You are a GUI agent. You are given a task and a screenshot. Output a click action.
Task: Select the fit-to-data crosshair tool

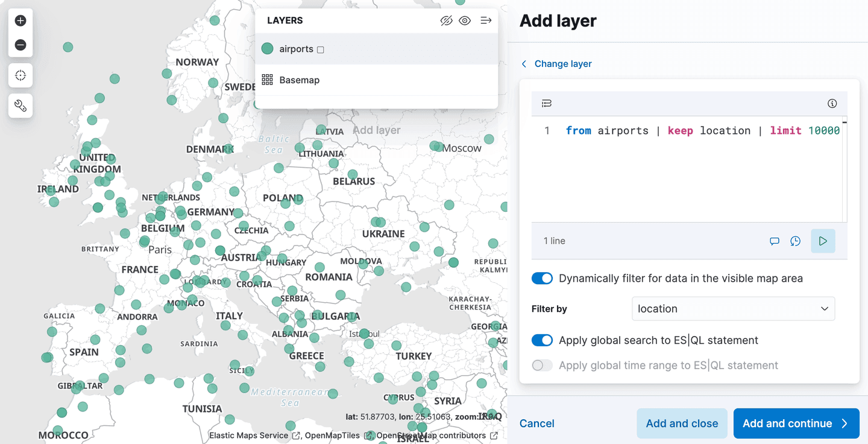(x=20, y=75)
